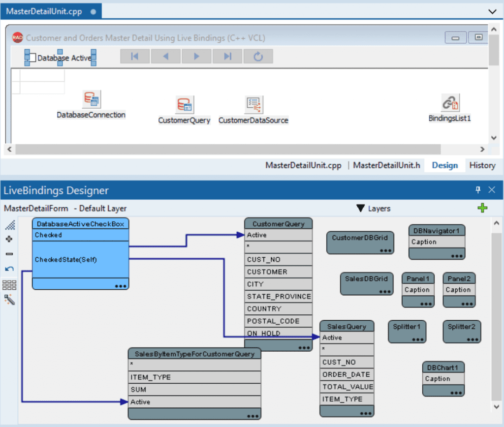Image resolution: width=504 pixels, height=427 pixels.
Task: Click LiveBindings Designer vertical scrollbar down arrow
Action: point(496,407)
